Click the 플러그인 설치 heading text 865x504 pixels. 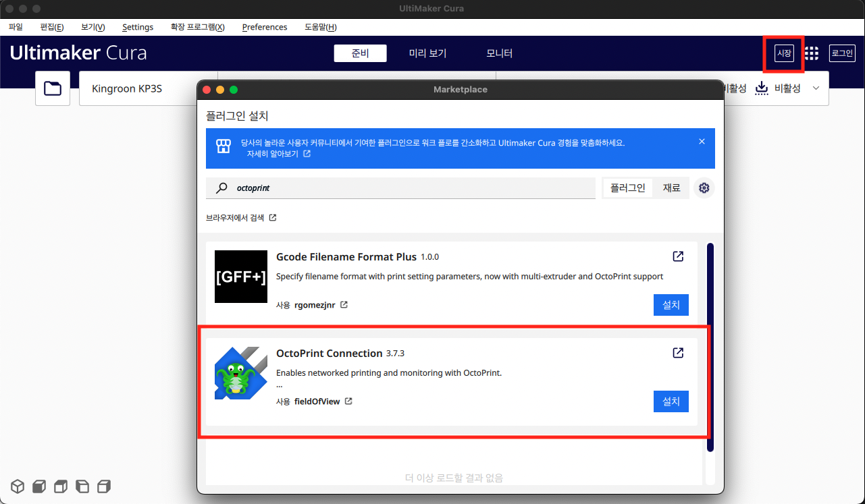pyautogui.click(x=237, y=115)
